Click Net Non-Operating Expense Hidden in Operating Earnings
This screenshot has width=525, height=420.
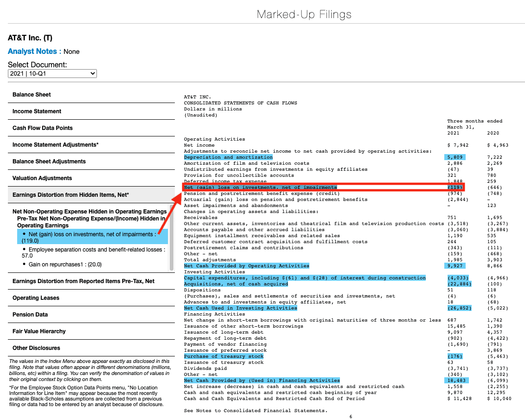click(90, 211)
